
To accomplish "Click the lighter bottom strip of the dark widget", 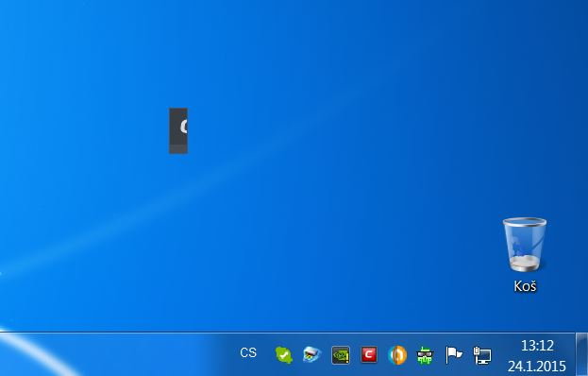I will 178,148.
